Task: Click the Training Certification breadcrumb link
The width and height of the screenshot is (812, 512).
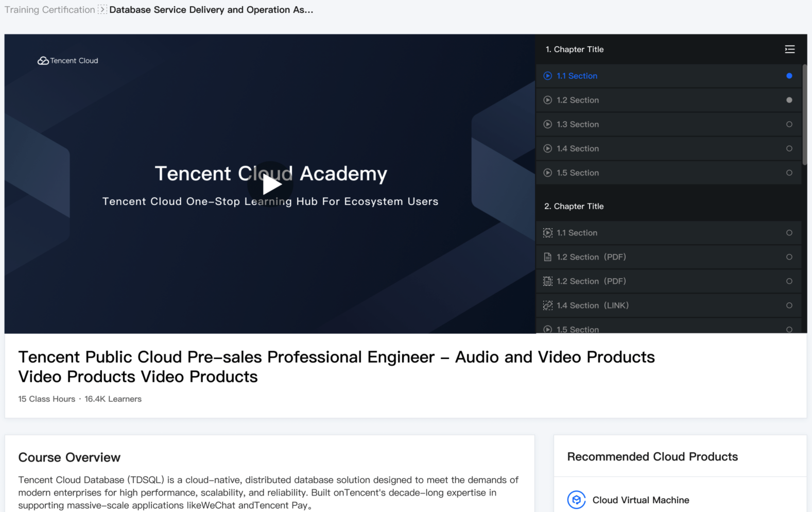Action: click(x=50, y=10)
